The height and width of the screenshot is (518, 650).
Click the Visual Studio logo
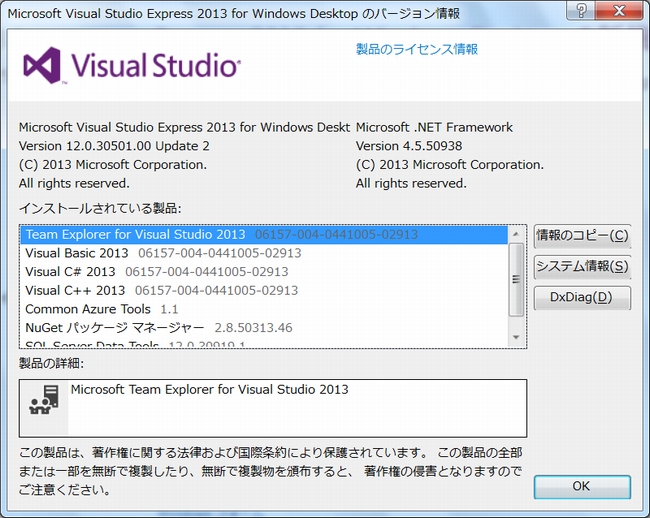click(x=132, y=65)
